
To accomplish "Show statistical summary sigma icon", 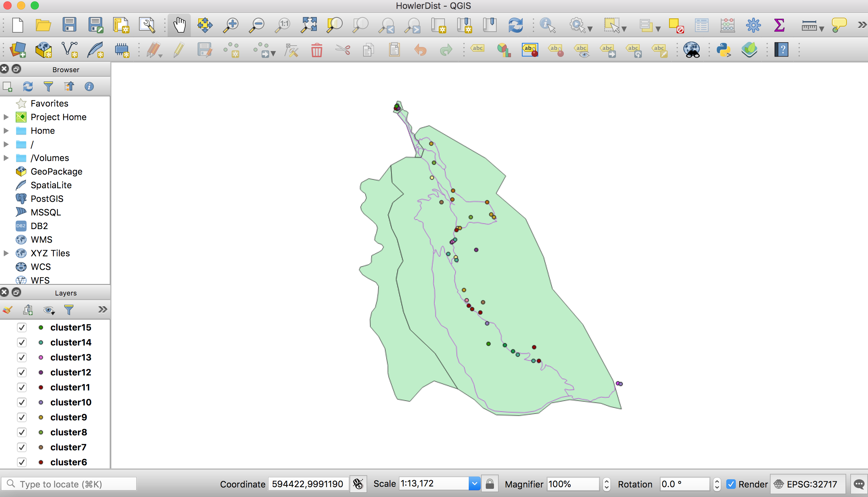I will point(779,25).
